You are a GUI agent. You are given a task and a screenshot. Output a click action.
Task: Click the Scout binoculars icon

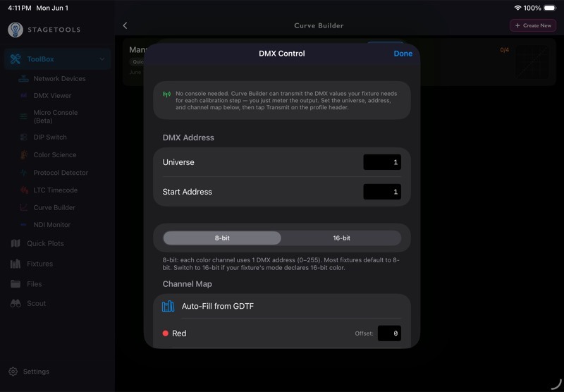(x=16, y=304)
